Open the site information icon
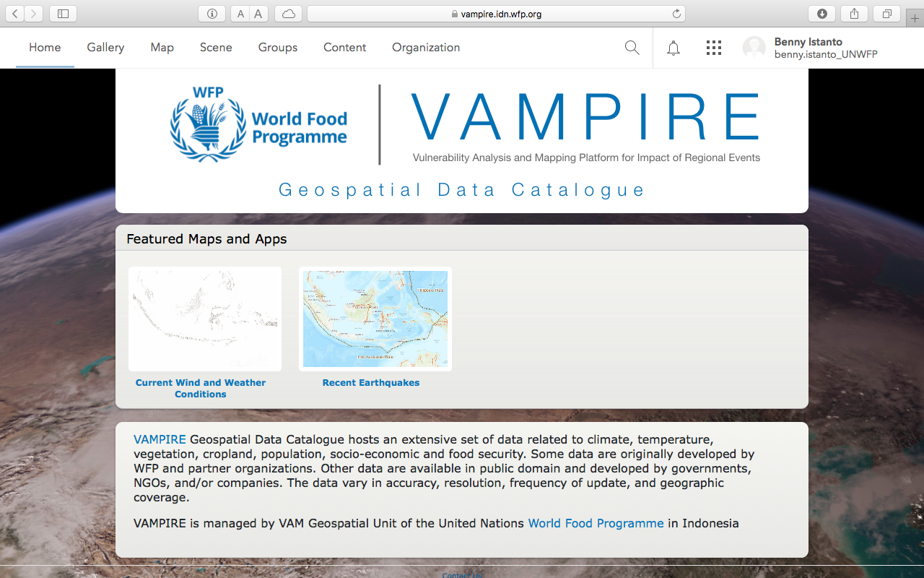This screenshot has height=578, width=924. [x=212, y=14]
